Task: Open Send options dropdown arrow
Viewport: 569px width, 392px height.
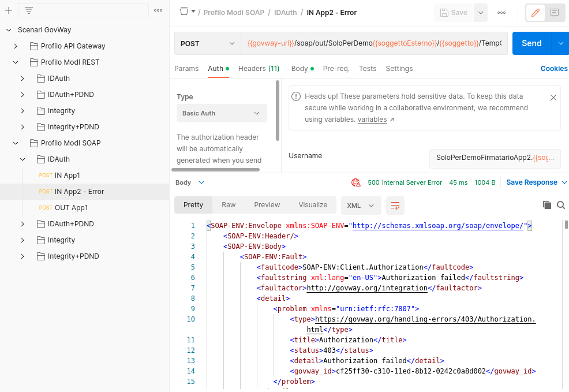Action: pyautogui.click(x=561, y=43)
